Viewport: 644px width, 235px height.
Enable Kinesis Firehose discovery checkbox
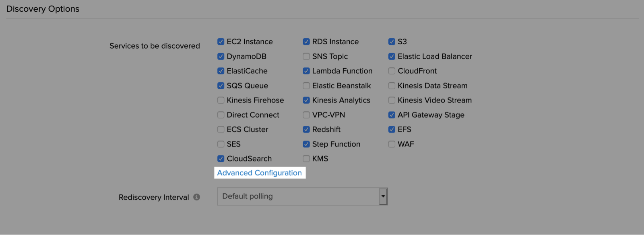[x=221, y=100]
